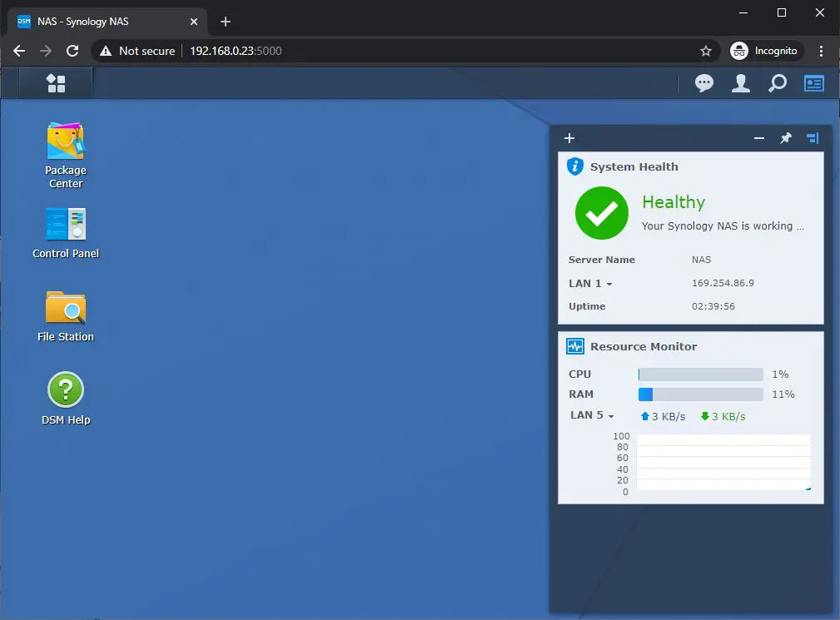Go forward in the browser
840x620 pixels.
click(x=46, y=51)
